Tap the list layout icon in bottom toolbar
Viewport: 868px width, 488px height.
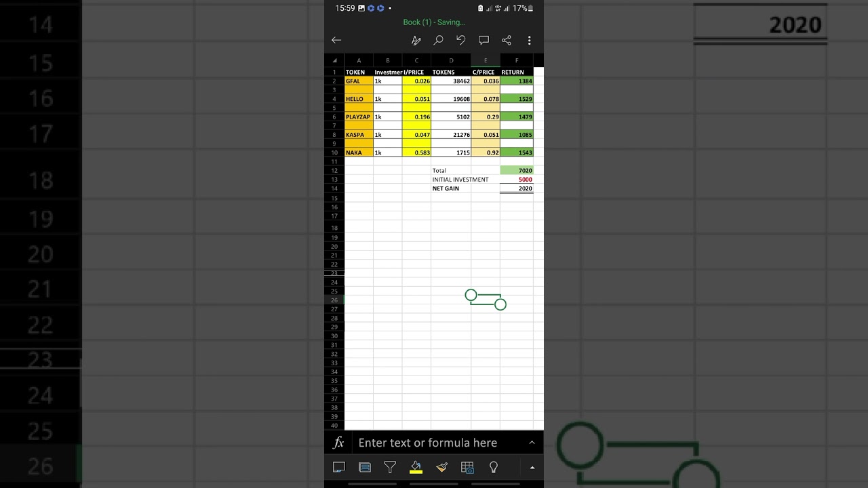(365, 467)
